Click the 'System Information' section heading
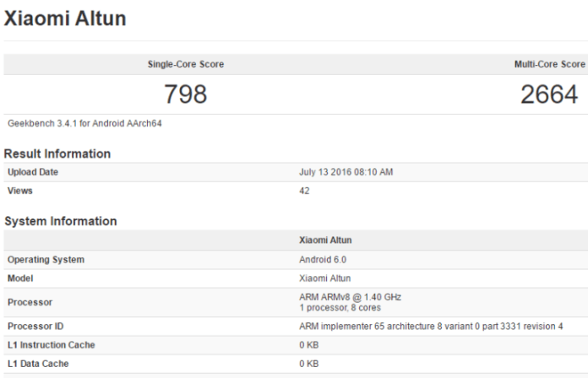This screenshot has height=378, width=588. 60,221
